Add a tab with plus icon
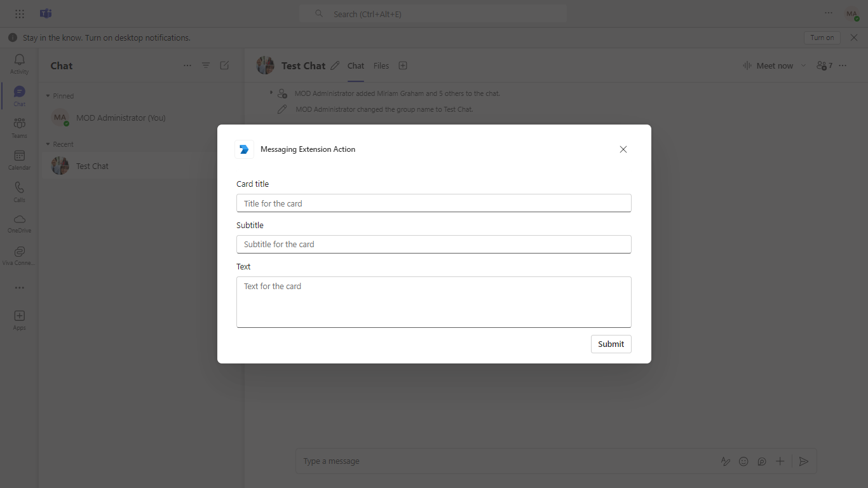The height and width of the screenshot is (488, 868). [403, 65]
